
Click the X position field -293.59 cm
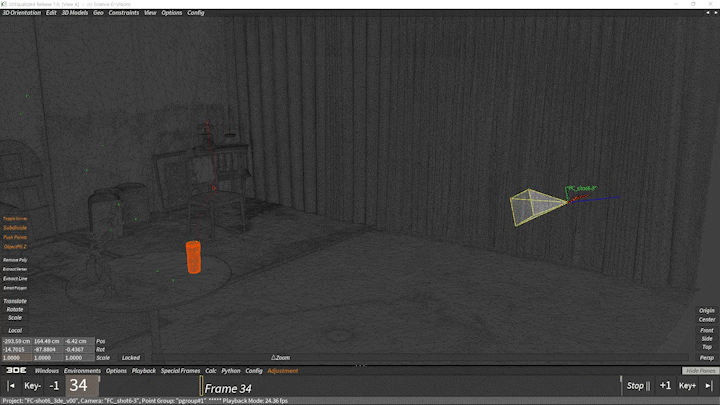(17, 341)
